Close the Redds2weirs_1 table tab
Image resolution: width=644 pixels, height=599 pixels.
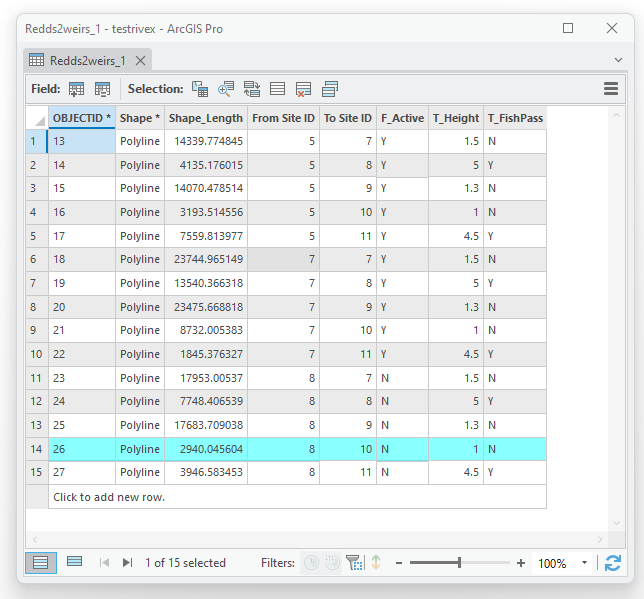(x=140, y=61)
